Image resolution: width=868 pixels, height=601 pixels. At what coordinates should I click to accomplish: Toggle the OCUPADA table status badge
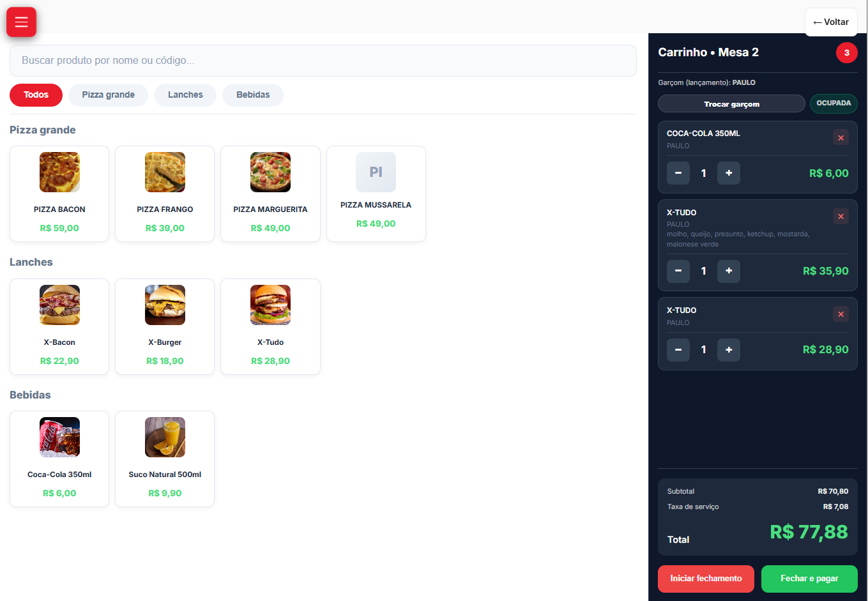point(833,103)
